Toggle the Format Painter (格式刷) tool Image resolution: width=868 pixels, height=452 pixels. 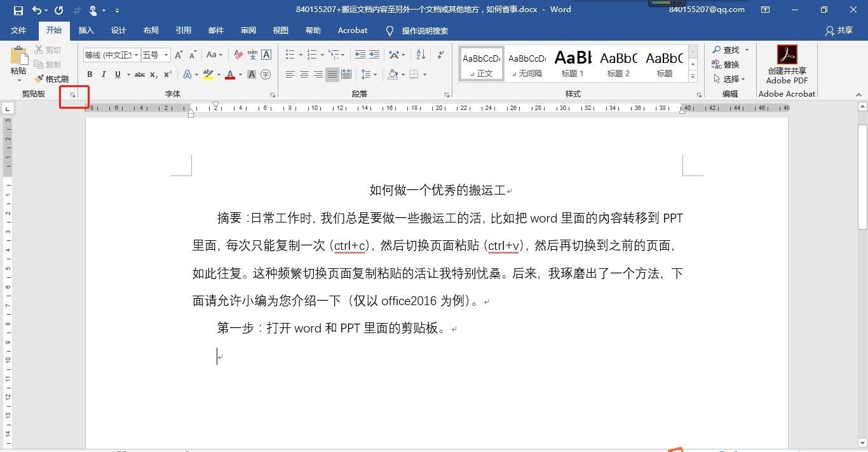coord(53,78)
